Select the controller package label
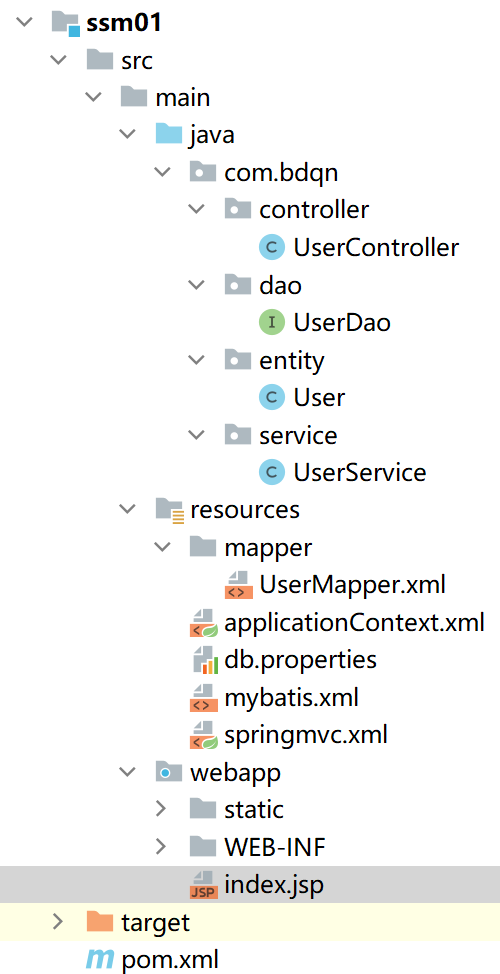The image size is (500, 974). tap(314, 210)
